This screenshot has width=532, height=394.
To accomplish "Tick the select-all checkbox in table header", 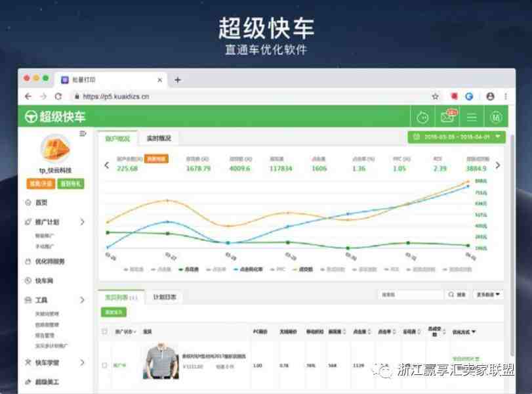I will (104, 332).
